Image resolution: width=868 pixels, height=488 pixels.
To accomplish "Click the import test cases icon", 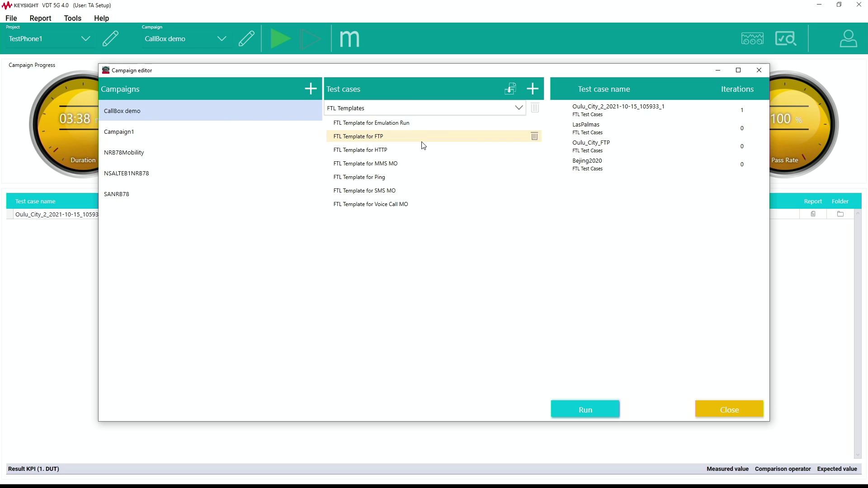I will pos(510,89).
